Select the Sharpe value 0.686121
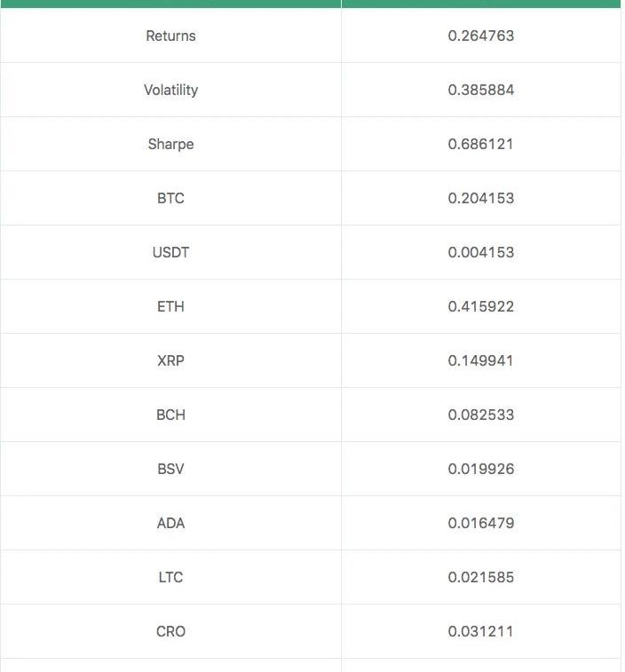 pyautogui.click(x=480, y=144)
